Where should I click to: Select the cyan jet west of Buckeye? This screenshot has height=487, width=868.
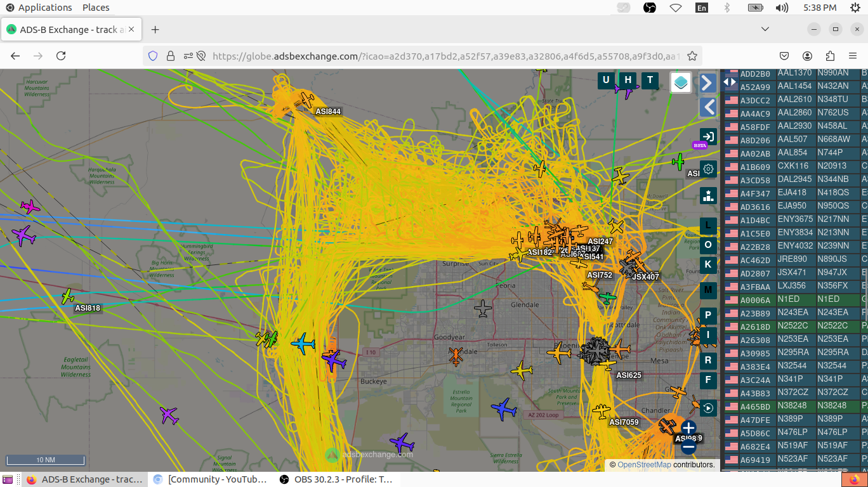[x=303, y=344]
